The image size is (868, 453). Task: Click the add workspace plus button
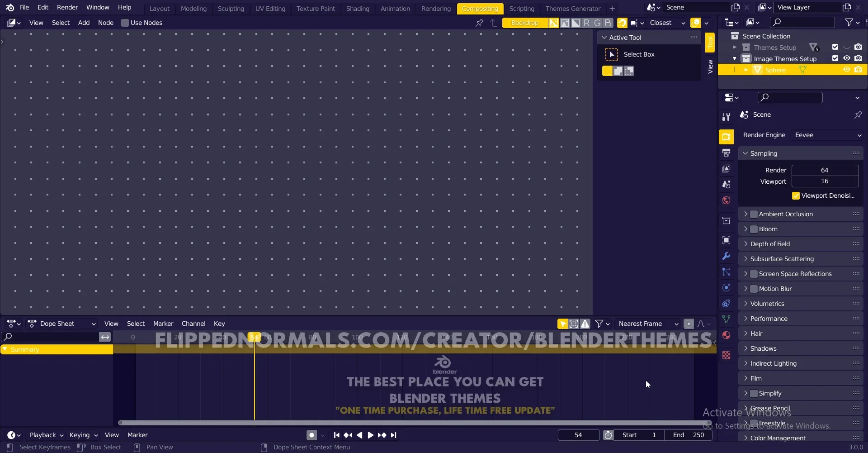(612, 9)
